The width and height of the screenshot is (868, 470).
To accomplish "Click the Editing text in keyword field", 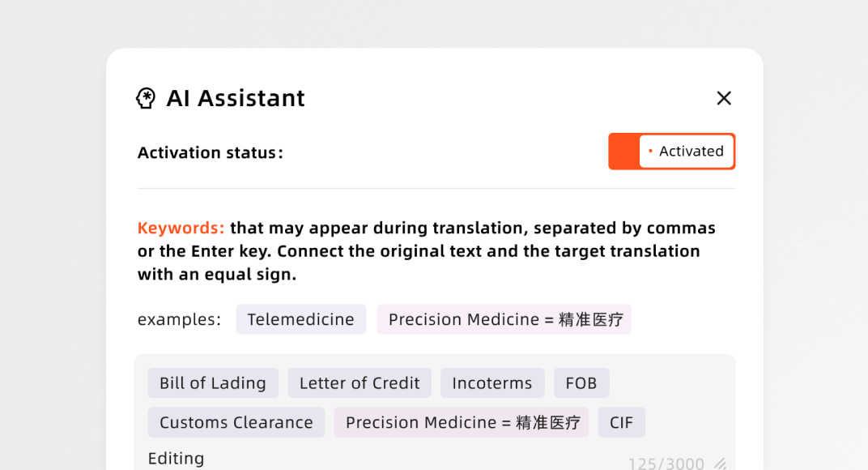I will (x=176, y=458).
